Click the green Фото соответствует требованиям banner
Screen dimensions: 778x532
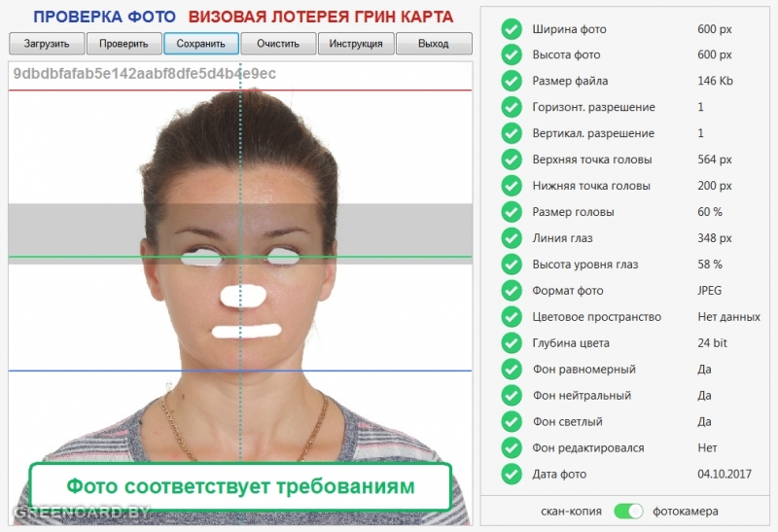(x=240, y=486)
